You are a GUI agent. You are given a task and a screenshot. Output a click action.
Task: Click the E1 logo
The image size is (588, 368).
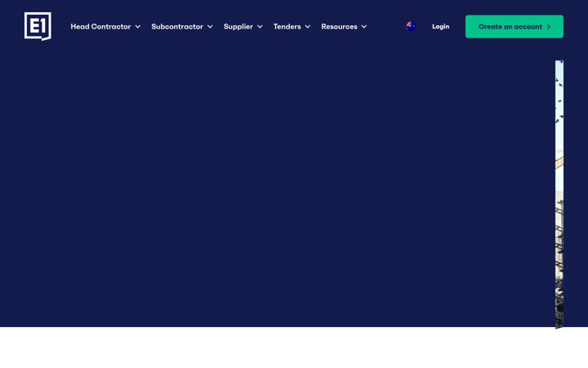click(38, 26)
